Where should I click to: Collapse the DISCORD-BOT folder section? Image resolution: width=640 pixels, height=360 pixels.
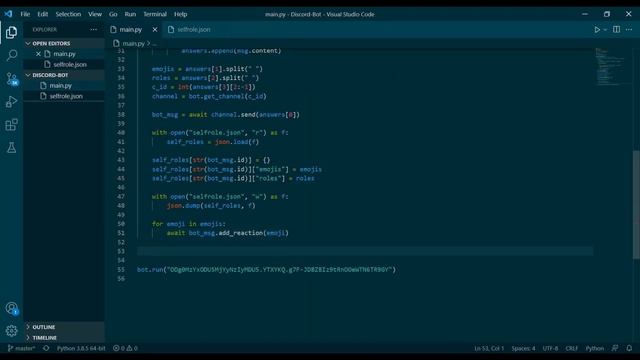(x=64, y=75)
